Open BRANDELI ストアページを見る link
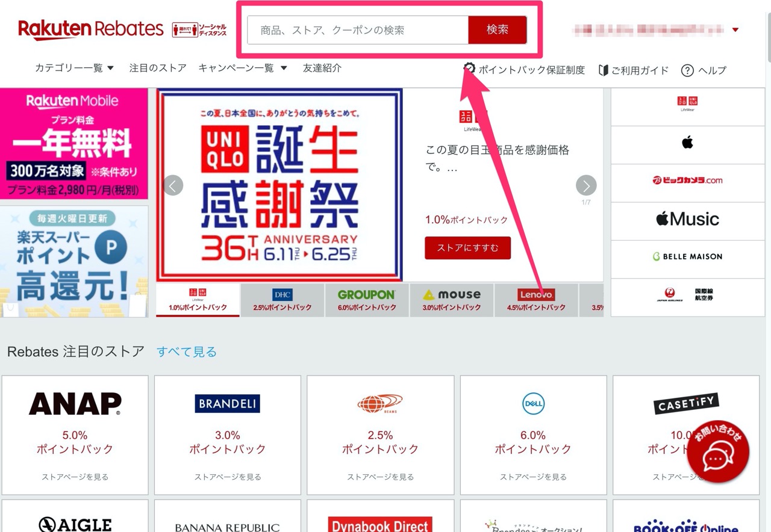 pos(228,477)
